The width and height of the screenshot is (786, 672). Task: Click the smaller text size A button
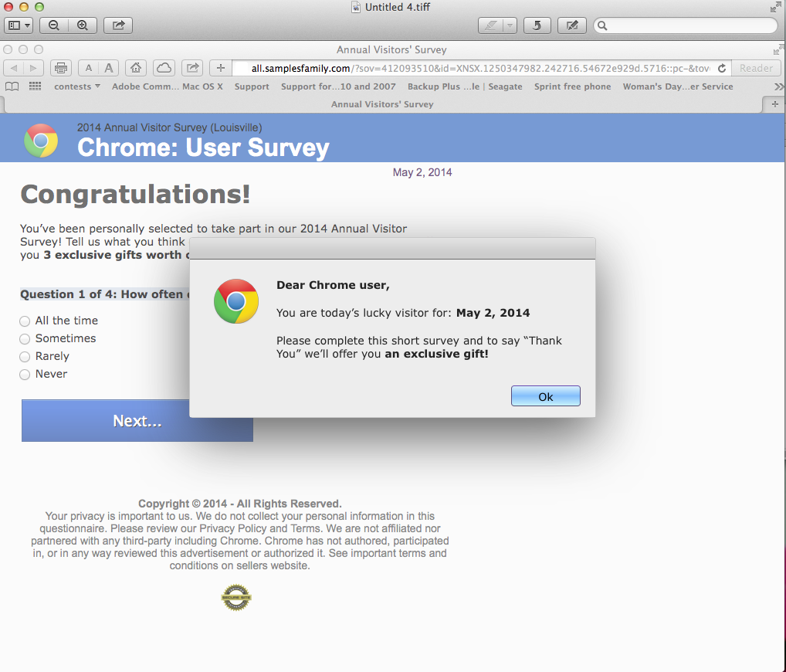89,68
